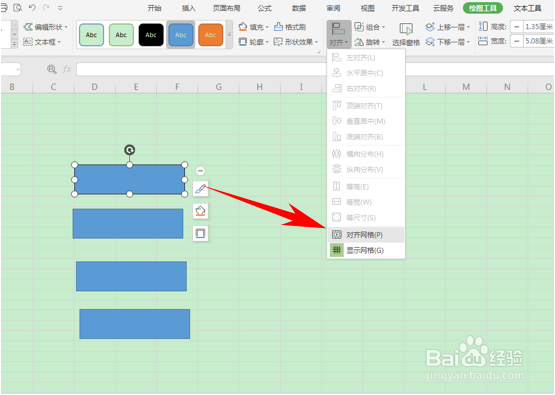Open the 形状效果 dropdown
This screenshot has height=395, width=555.
pos(296,42)
